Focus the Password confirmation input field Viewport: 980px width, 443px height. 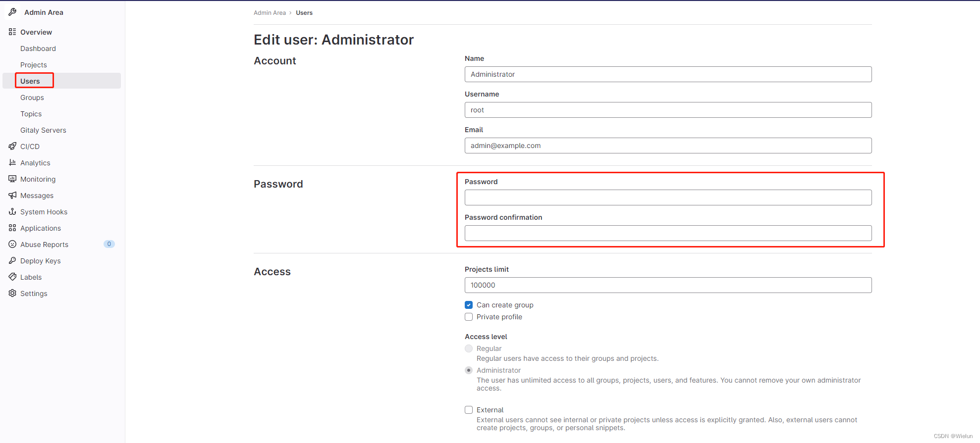[x=668, y=233]
